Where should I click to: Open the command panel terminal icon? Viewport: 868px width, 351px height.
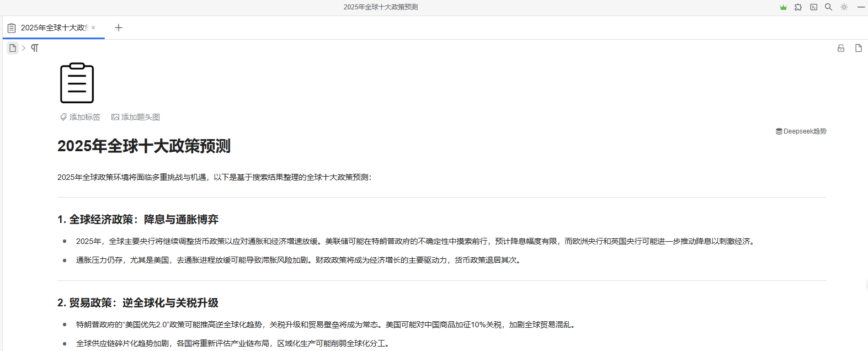(813, 7)
